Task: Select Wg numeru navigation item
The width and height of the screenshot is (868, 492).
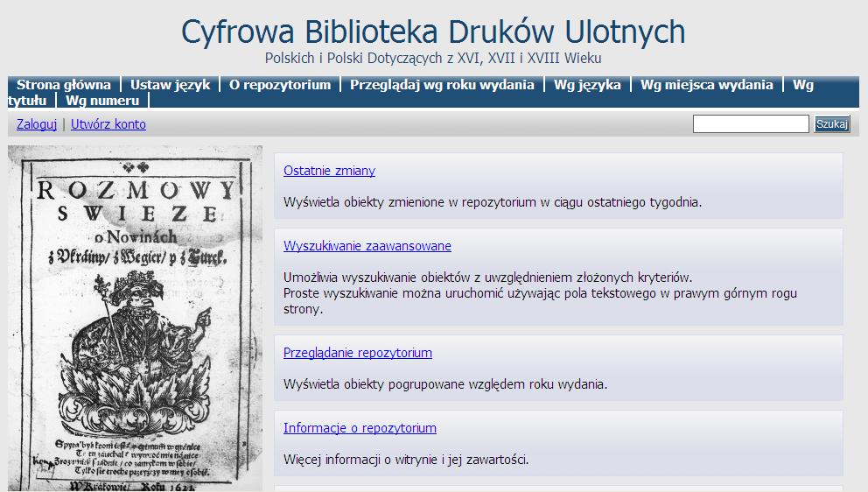Action: 102,101
